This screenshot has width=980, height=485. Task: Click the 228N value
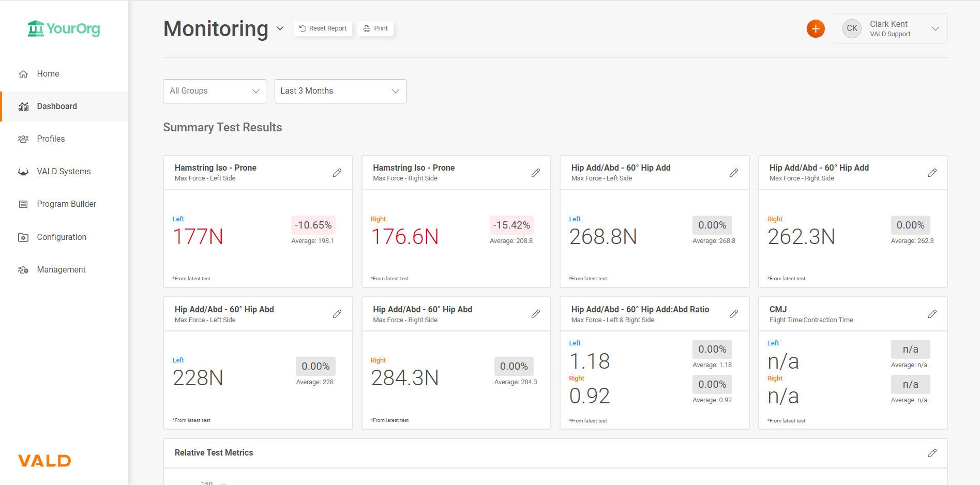point(198,378)
